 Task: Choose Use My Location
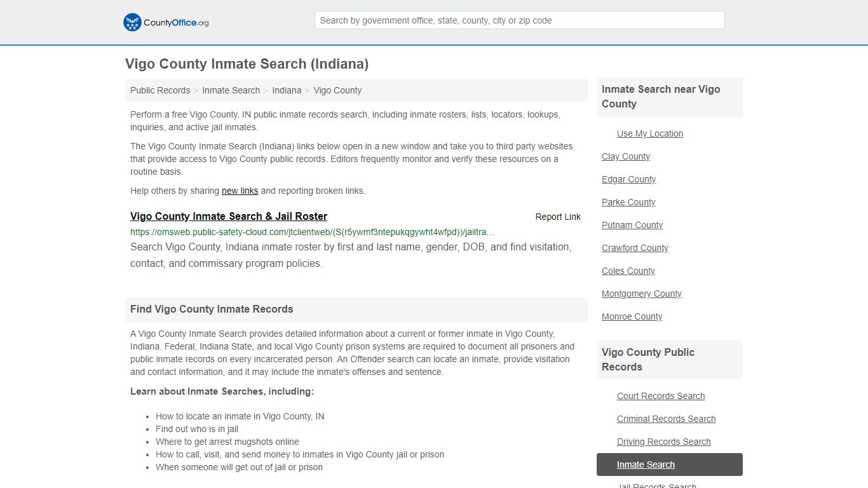[650, 133]
